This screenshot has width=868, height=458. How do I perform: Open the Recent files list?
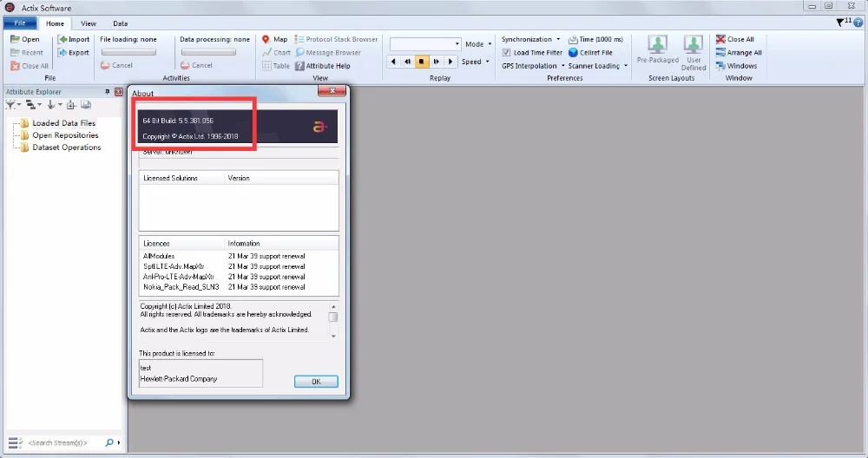[27, 53]
